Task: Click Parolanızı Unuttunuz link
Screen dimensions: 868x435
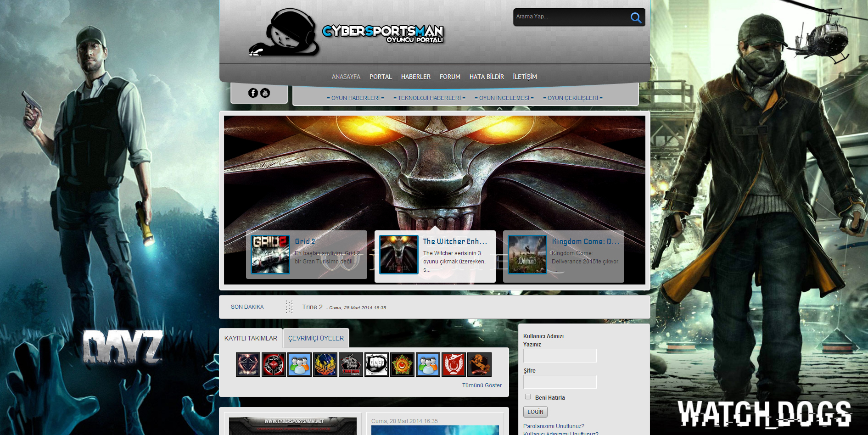Action: (x=554, y=426)
